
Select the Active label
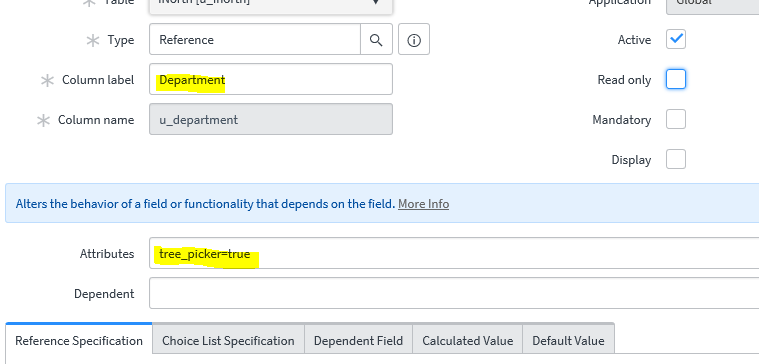[x=635, y=40]
